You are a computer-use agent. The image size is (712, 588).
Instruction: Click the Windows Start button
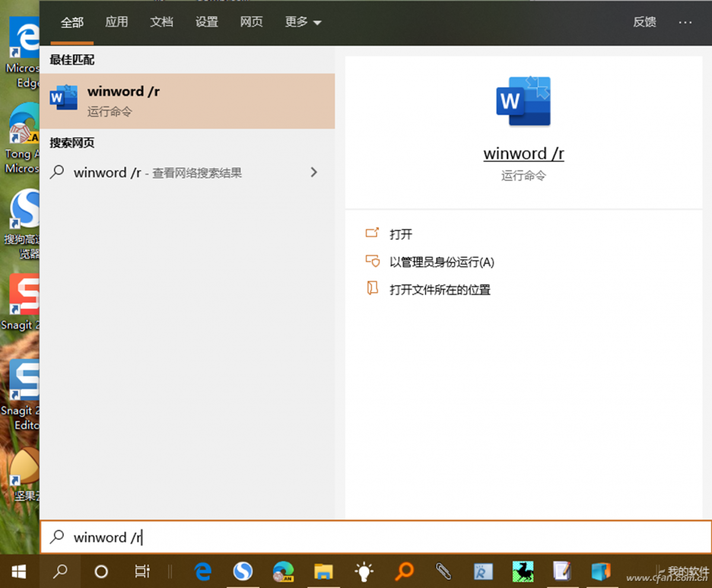[x=19, y=571]
